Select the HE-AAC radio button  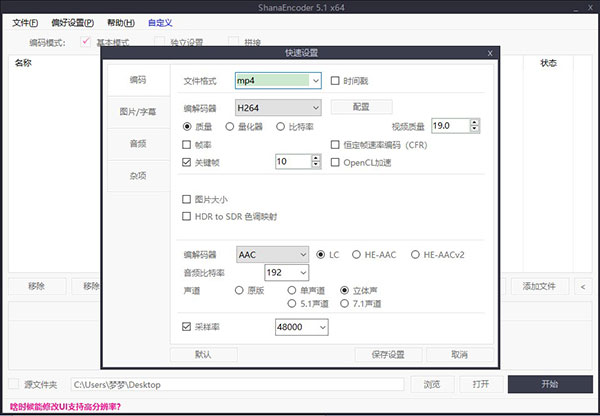[x=356, y=254]
